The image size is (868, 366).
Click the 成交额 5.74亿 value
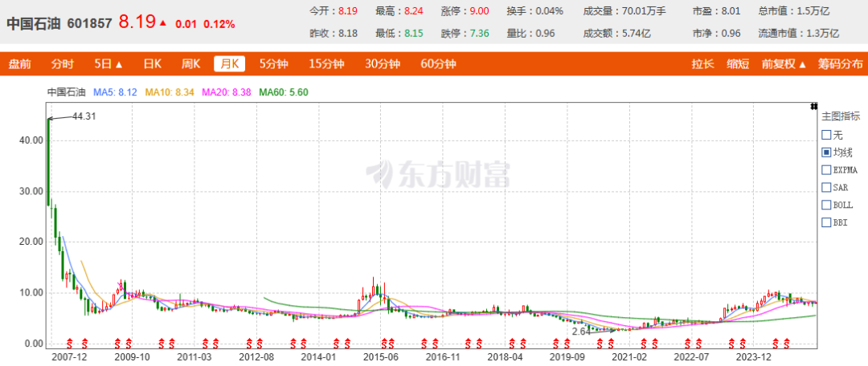(636, 33)
